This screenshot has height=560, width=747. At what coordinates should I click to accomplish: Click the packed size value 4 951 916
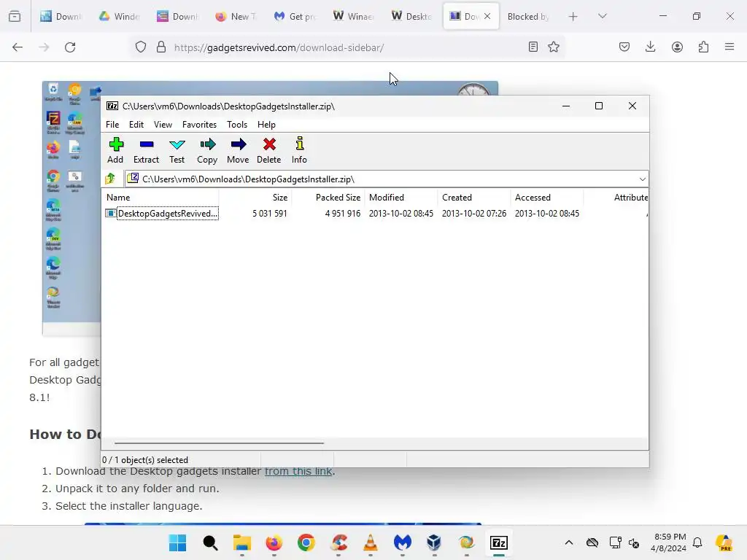coord(343,214)
